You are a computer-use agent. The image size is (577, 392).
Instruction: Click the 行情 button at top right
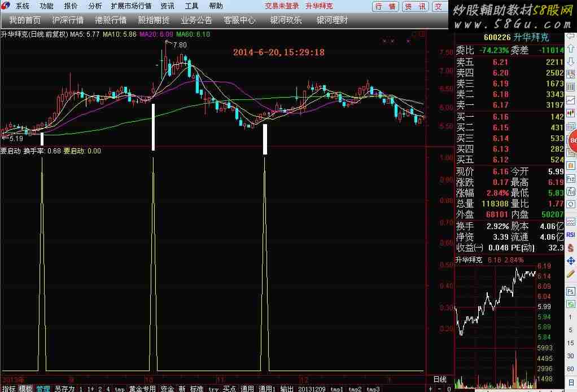[x=385, y=7]
